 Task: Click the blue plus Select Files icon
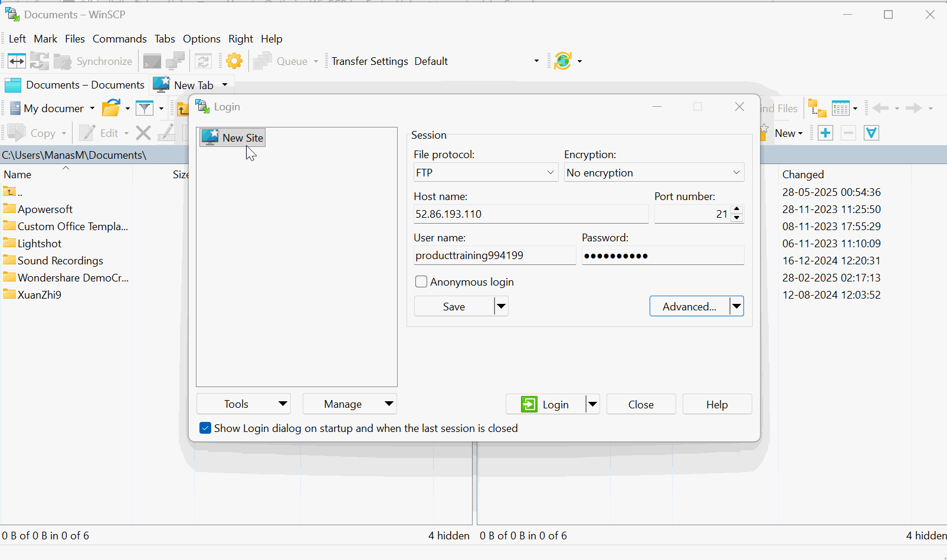click(x=825, y=133)
